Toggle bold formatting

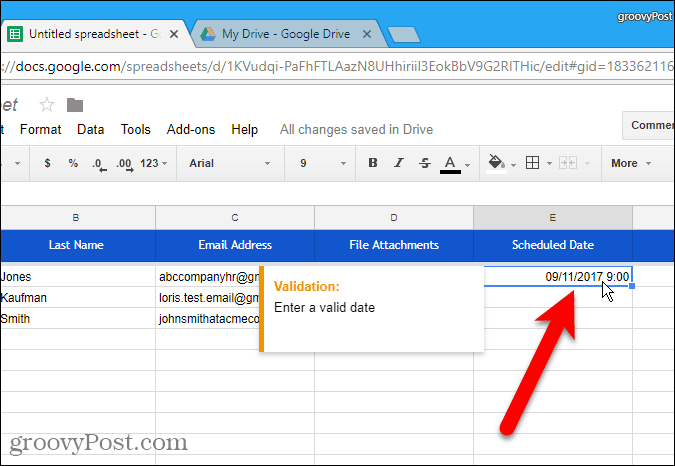coord(373,163)
